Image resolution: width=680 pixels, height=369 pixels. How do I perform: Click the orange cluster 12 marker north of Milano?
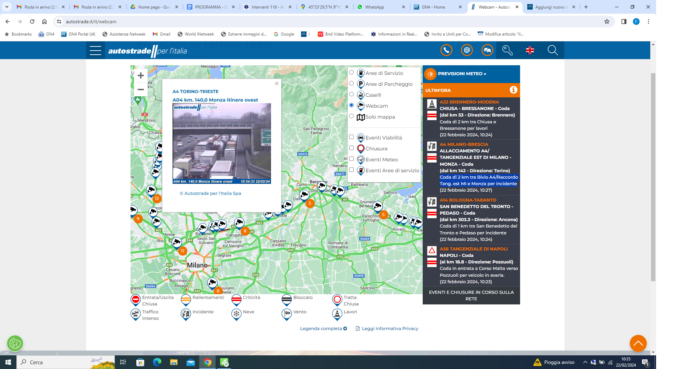pyautogui.click(x=183, y=251)
